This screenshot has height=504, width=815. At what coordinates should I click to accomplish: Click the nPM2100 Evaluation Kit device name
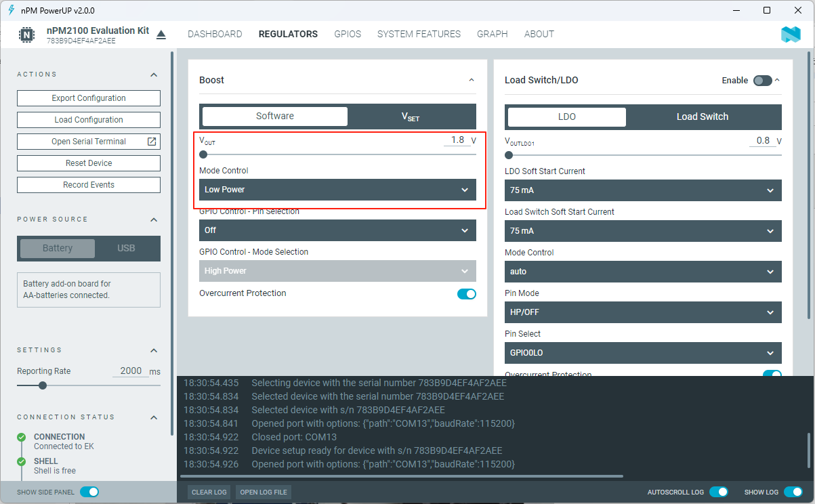[x=98, y=30]
